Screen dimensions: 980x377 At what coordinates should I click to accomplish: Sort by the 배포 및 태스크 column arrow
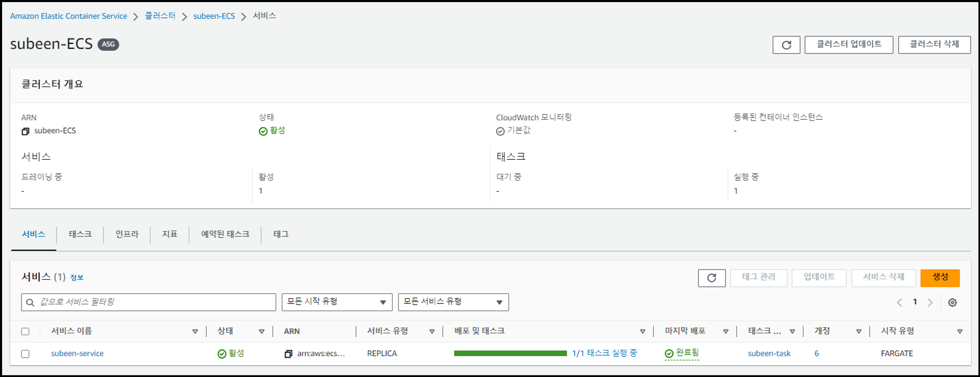click(x=642, y=332)
